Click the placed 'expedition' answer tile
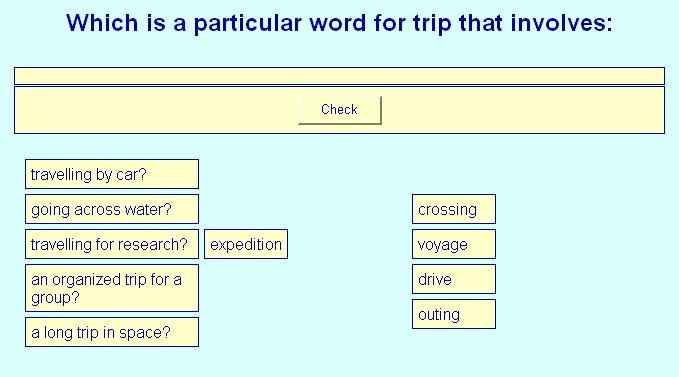This screenshot has width=679, height=377. (x=246, y=244)
